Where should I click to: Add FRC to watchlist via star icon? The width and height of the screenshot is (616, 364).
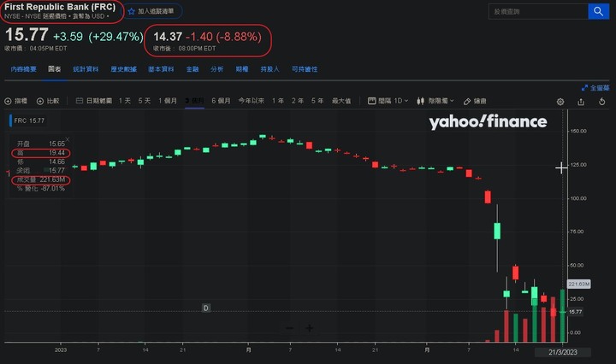tap(132, 11)
